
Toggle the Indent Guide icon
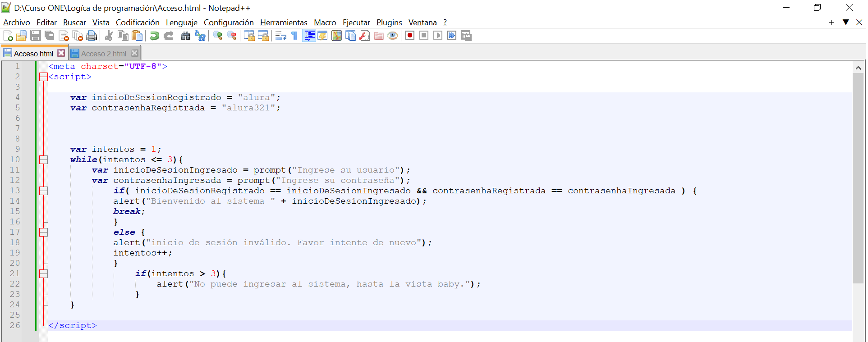[309, 36]
